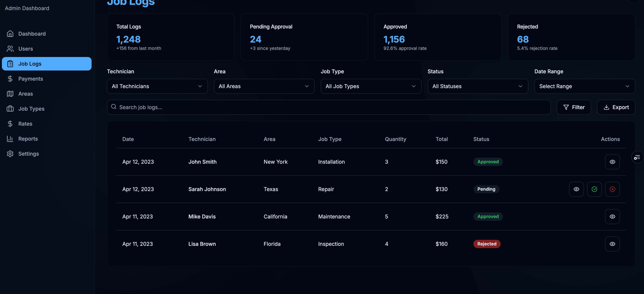Approve Sarah Johnson's pending job log
The image size is (644, 294).
[594, 189]
